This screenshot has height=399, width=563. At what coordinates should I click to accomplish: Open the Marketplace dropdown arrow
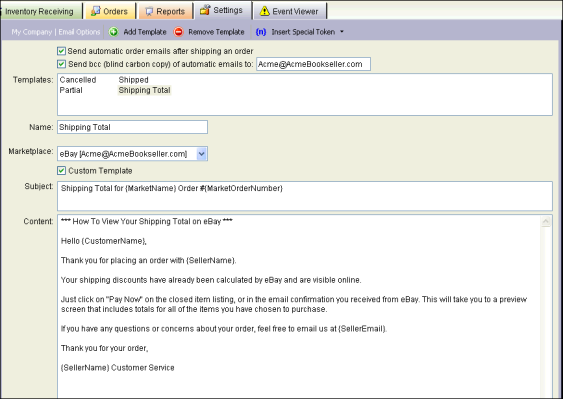[201, 154]
